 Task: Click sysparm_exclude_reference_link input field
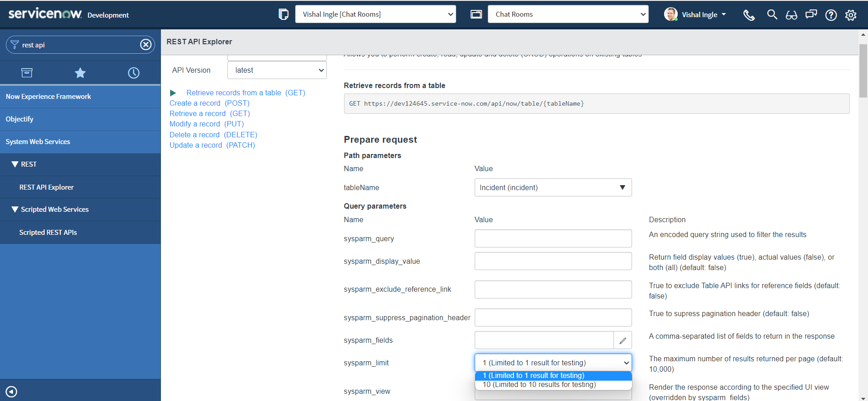pyautogui.click(x=553, y=289)
